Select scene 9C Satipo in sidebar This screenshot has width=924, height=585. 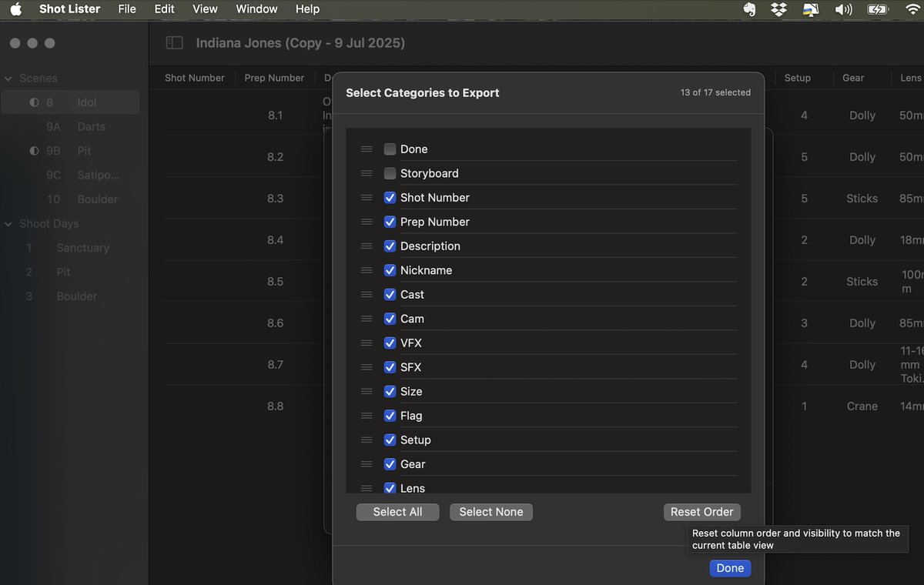click(71, 175)
